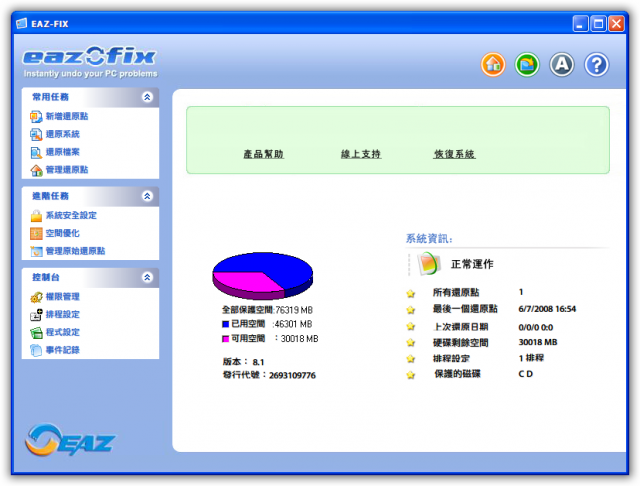Image resolution: width=640 pixels, height=486 pixels.
Task: Open 程式設定 in control panel
Action: [x=62, y=333]
